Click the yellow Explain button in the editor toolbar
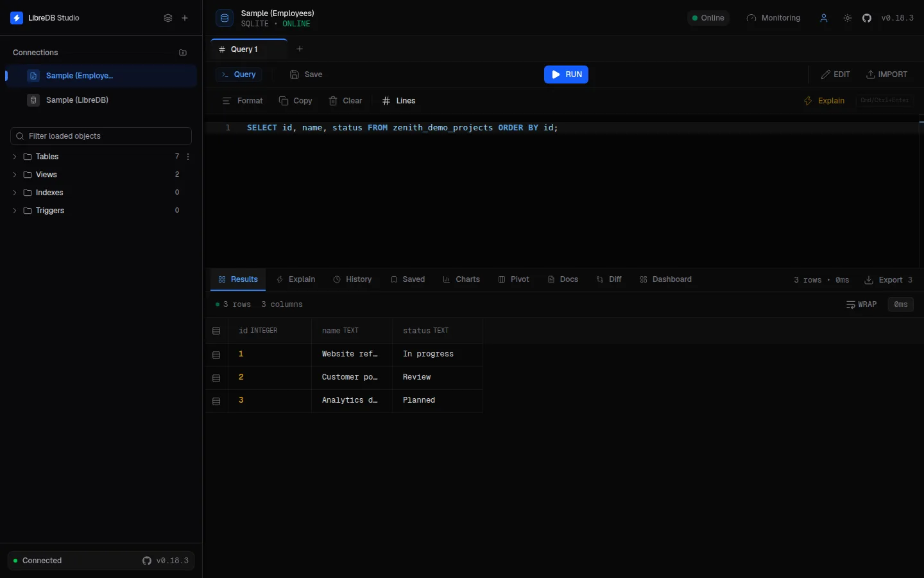The height and width of the screenshot is (578, 924). pos(824,101)
